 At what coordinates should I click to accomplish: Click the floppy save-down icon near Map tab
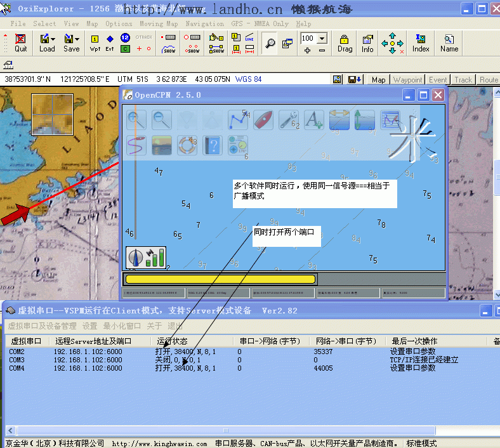(x=354, y=79)
